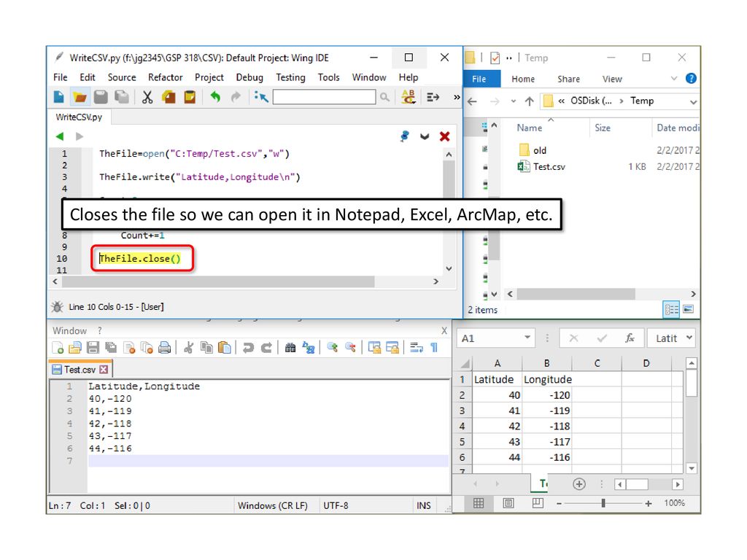The height and width of the screenshot is (560, 747).
Task: Toggle the blue pushpin in Wing editor
Action: [404, 136]
